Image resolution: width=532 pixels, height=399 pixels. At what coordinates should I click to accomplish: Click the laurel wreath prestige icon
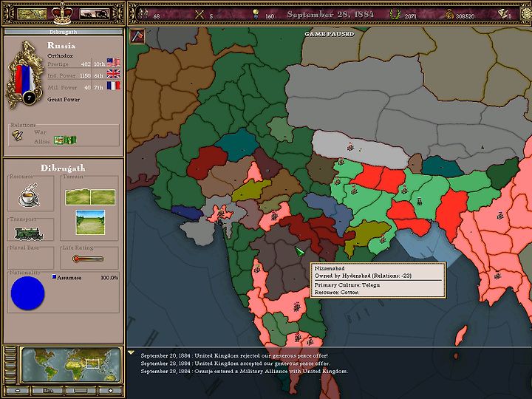tap(395, 14)
